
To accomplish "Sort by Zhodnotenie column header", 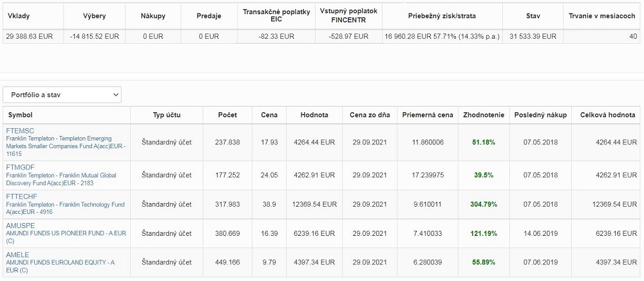I will pyautogui.click(x=484, y=115).
